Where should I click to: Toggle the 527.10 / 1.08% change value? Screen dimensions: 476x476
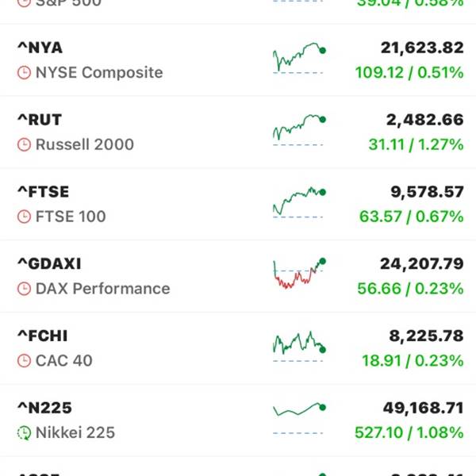point(409,433)
